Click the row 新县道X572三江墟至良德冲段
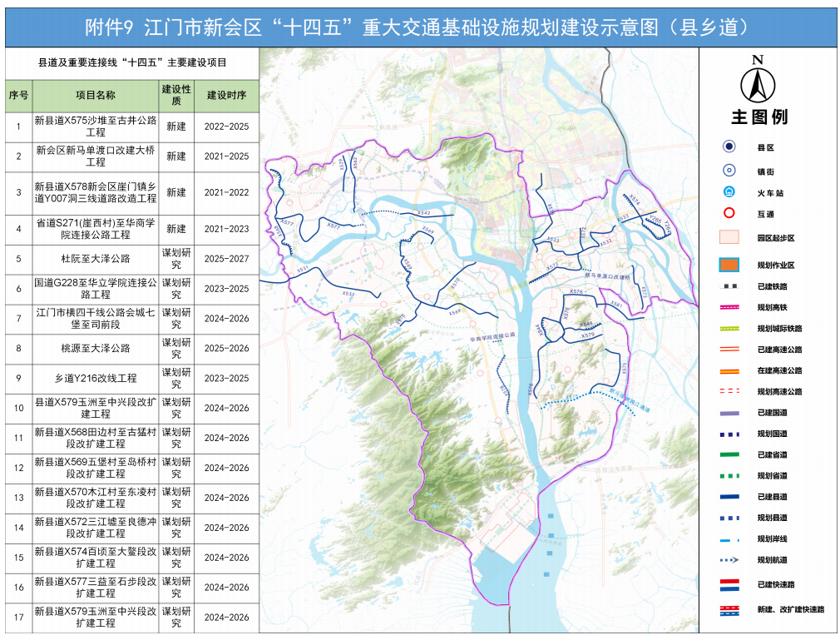The height and width of the screenshot is (640, 840). [132, 528]
